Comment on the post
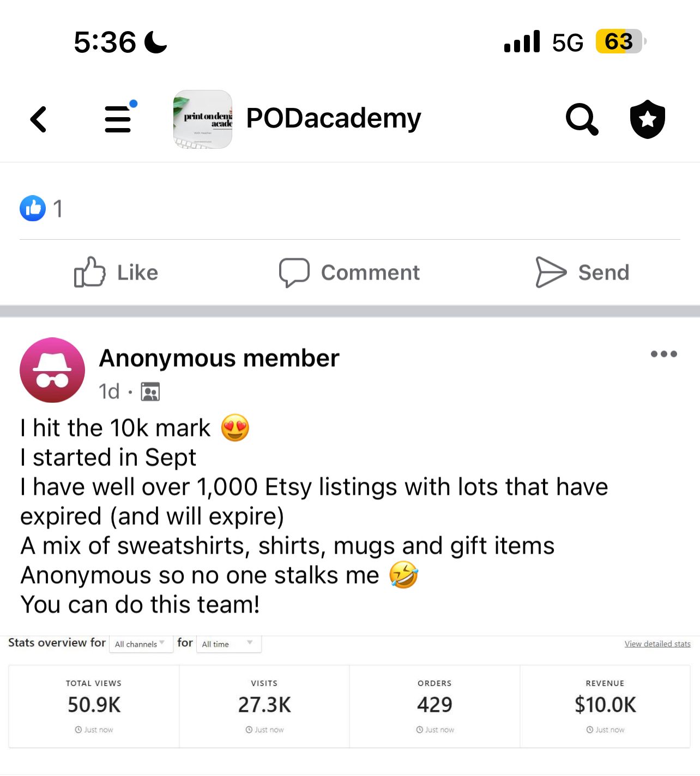The height and width of the screenshot is (776, 700). [x=349, y=272]
